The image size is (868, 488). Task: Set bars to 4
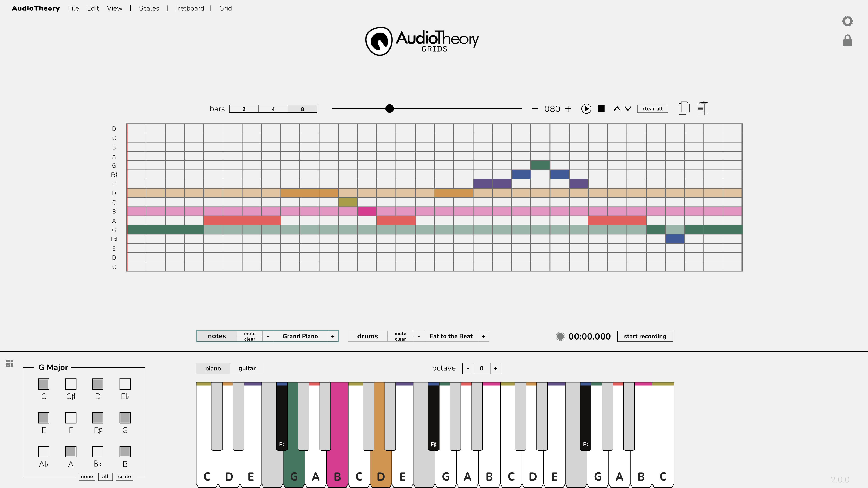point(273,109)
